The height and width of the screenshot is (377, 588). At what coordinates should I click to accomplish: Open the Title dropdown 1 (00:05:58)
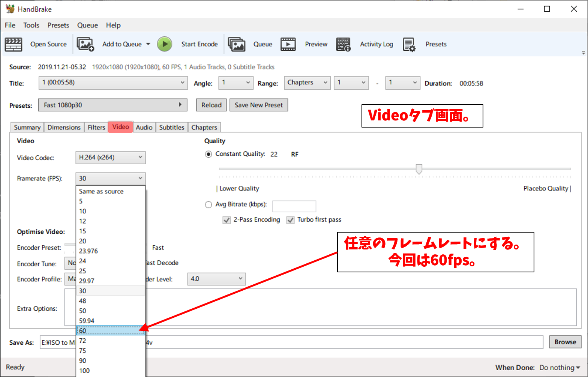[x=113, y=83]
